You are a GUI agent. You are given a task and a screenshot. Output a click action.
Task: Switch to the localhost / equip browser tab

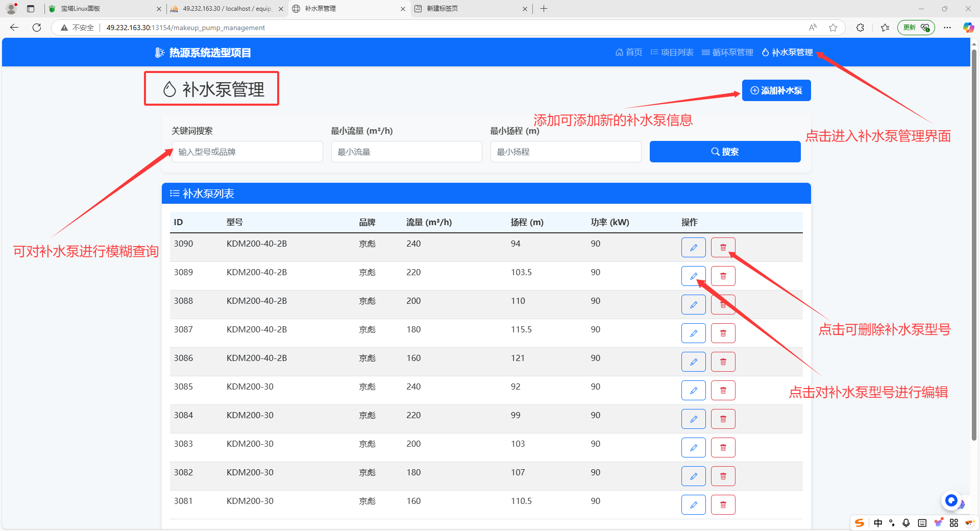(x=227, y=9)
